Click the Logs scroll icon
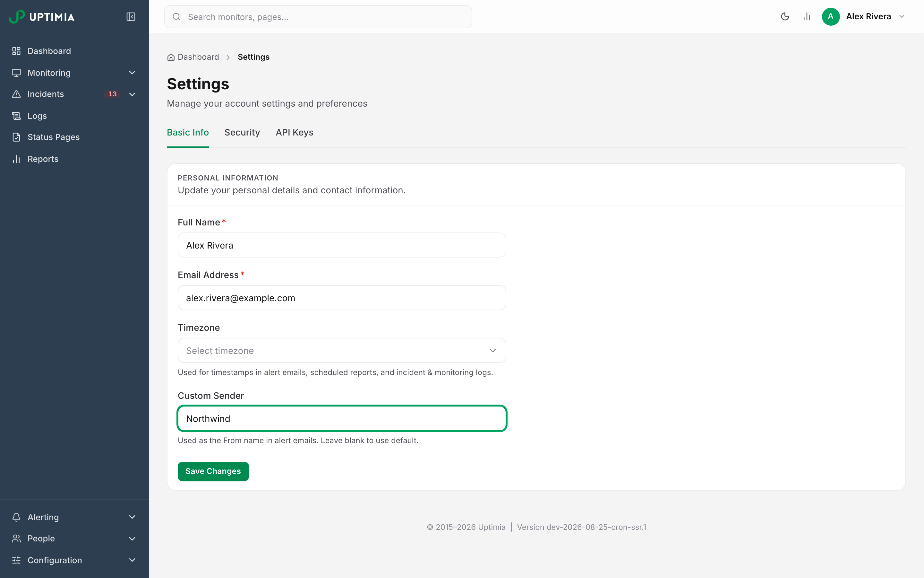This screenshot has width=924, height=578. pyautogui.click(x=16, y=116)
